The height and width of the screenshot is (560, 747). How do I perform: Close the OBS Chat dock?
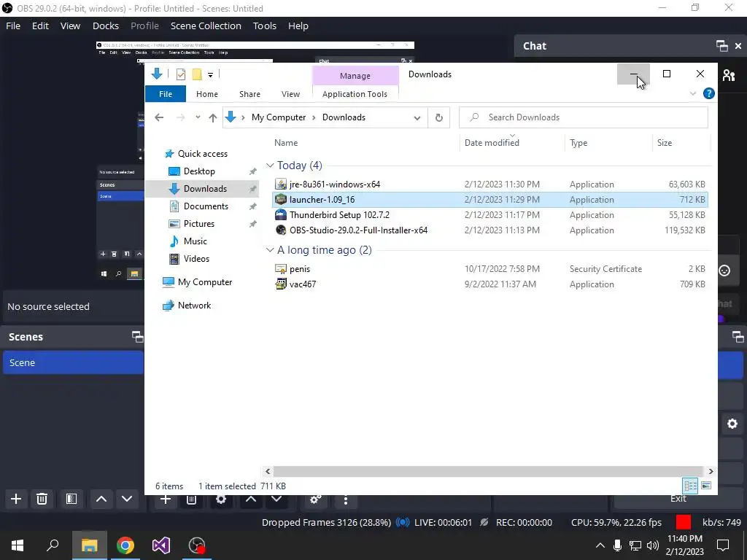pyautogui.click(x=738, y=46)
